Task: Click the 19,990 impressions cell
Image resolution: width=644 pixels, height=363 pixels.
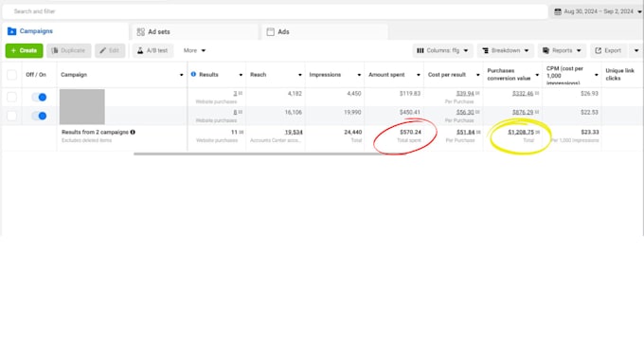Action: pos(352,112)
